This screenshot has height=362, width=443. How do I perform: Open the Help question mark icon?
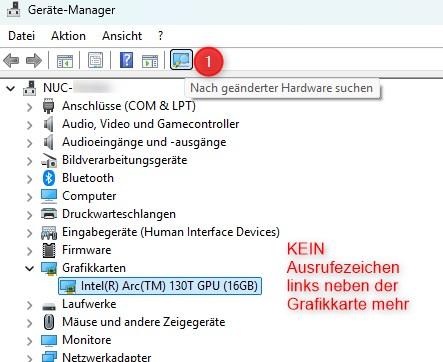coord(126,61)
